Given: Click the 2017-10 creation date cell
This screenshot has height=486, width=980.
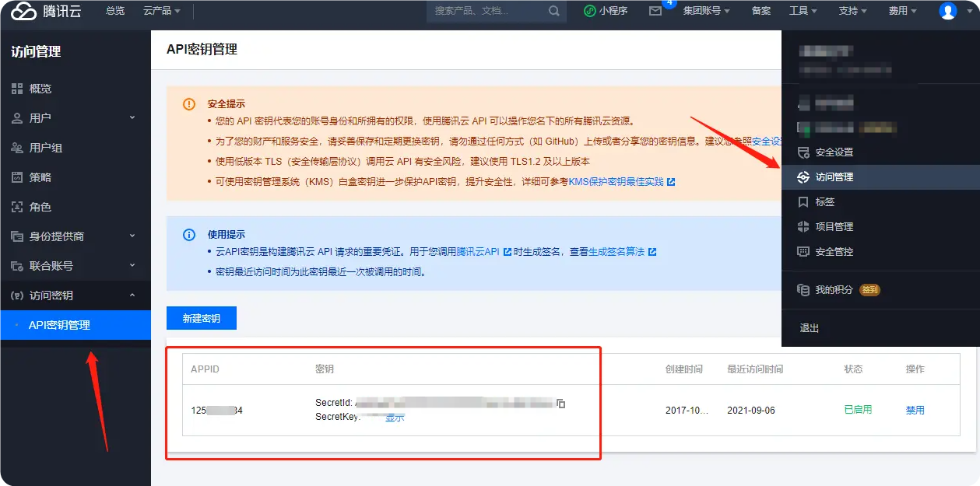Looking at the screenshot, I should 687,410.
